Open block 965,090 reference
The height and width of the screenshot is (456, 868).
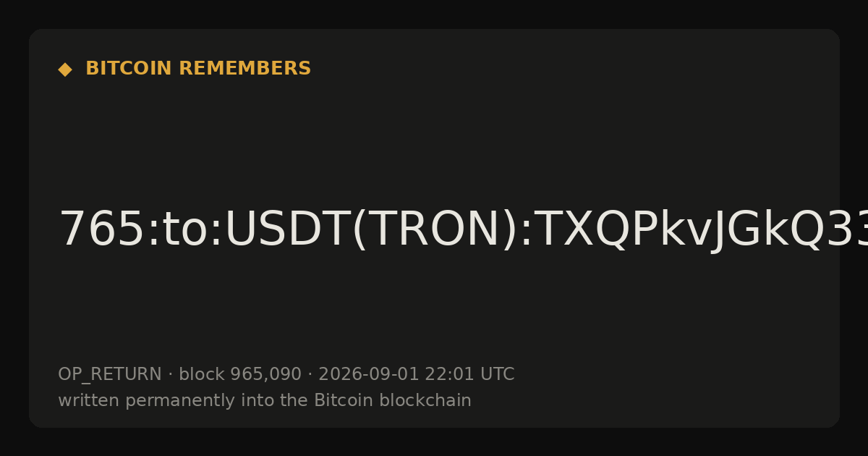(240, 375)
